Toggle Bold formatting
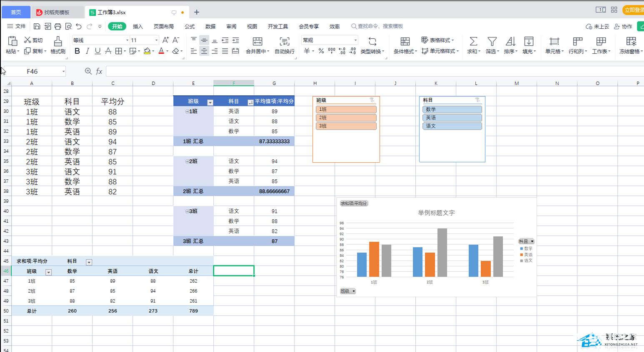 point(77,51)
